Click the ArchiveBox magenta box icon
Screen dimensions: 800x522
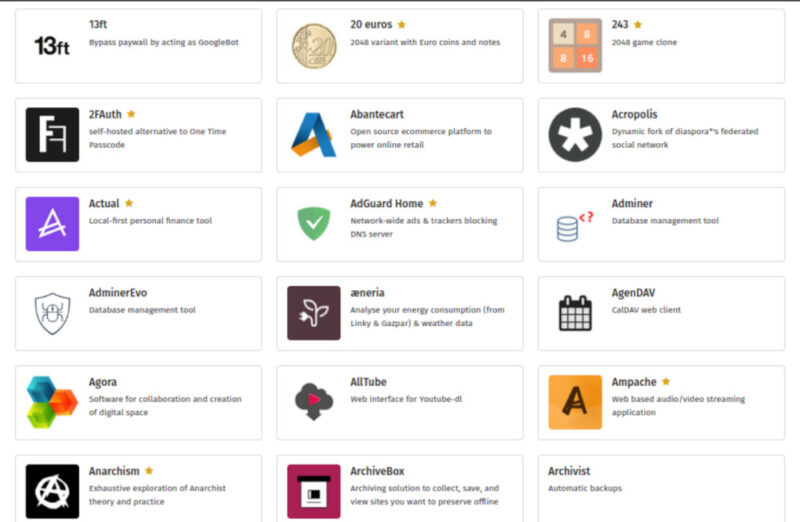(x=314, y=491)
